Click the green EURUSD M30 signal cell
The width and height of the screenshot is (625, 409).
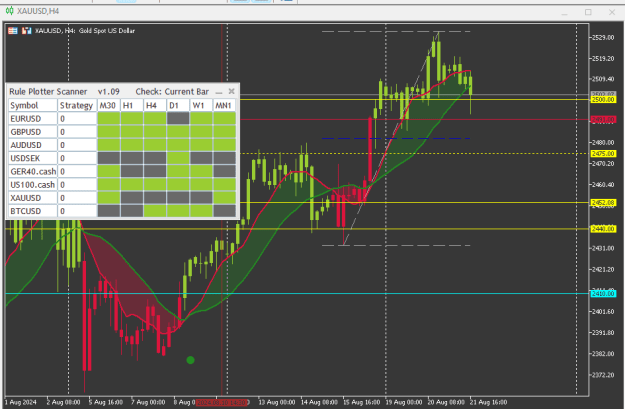[x=108, y=118]
